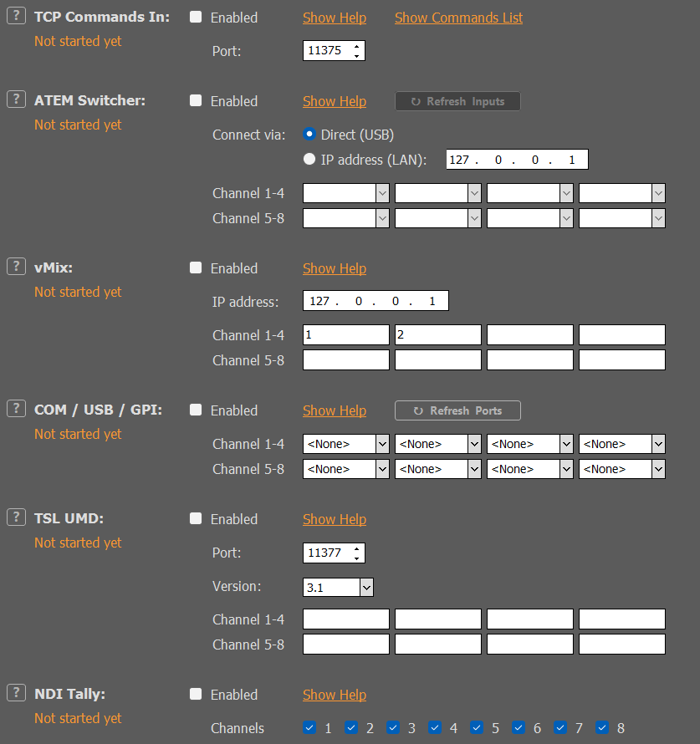Decrease TSL UMD port 11377 with down arrow

pos(356,558)
